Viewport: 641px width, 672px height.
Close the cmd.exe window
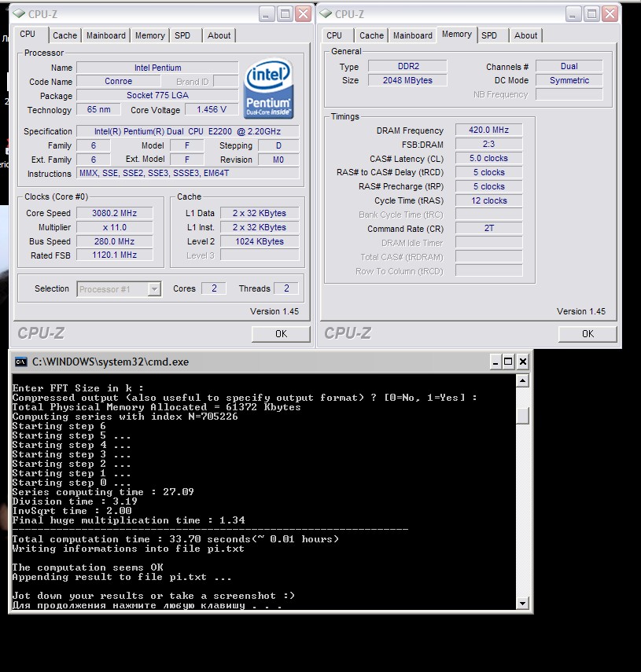523,362
